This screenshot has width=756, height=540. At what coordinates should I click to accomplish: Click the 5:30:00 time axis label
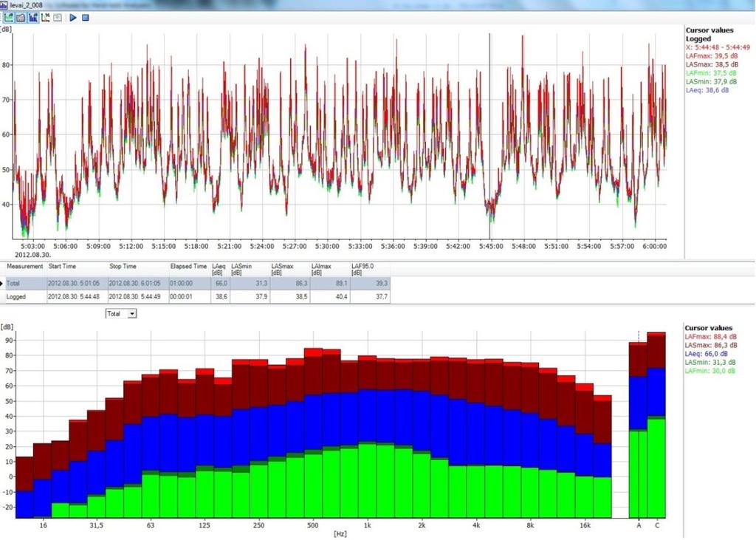click(327, 246)
